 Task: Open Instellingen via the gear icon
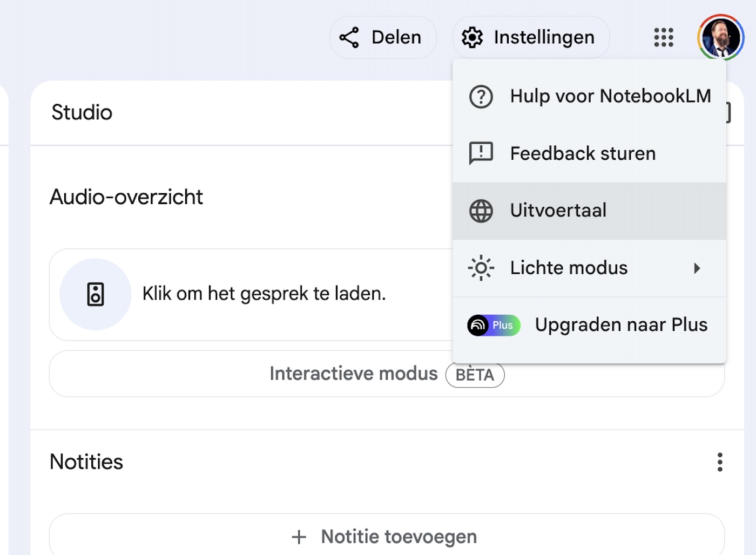pyautogui.click(x=473, y=37)
